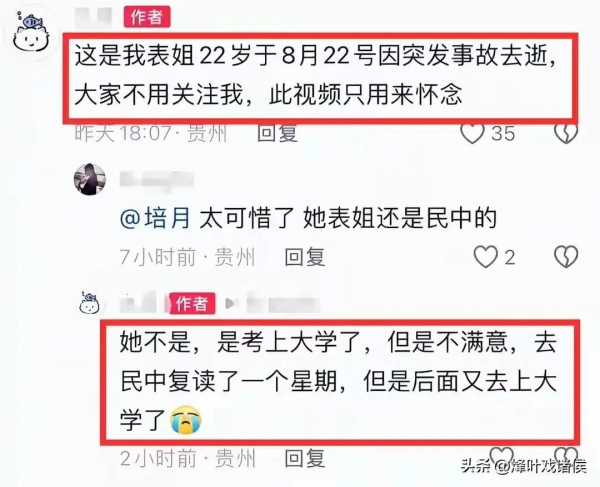The width and height of the screenshot is (600, 487).
Task: Open small cat avatar on author's reply
Action: coord(90,304)
